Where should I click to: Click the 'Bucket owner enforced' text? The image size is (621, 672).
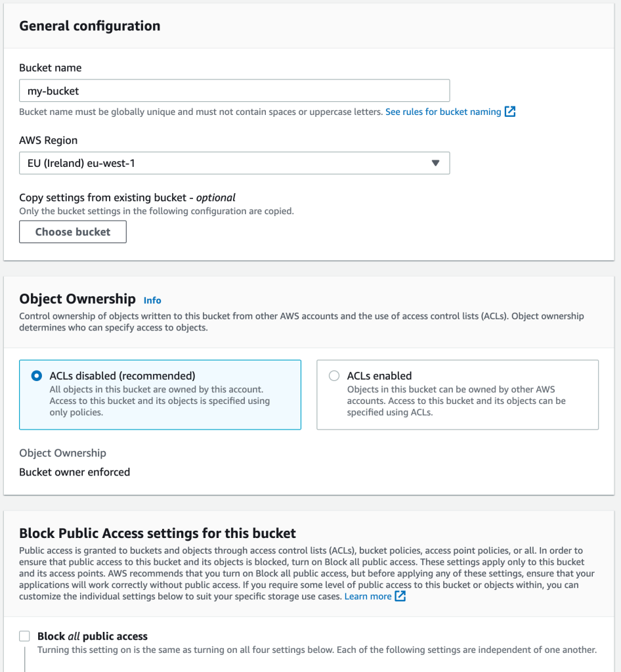point(75,472)
